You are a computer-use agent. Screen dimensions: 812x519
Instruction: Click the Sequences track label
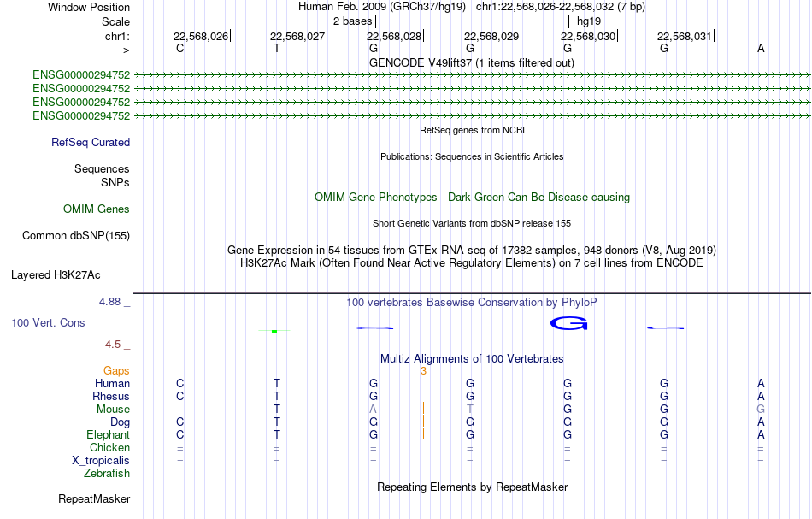click(x=102, y=168)
